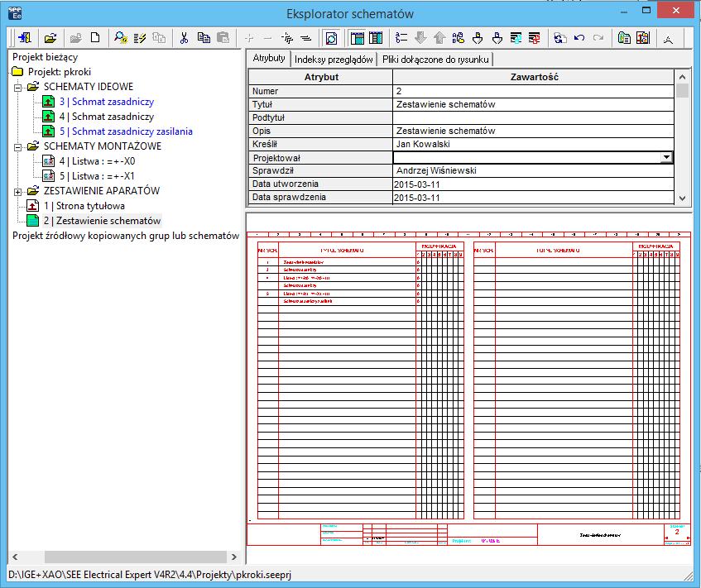The height and width of the screenshot is (588, 701).
Task: Select sheet 5 | Schmat zasadniczy zasilania
Action: click(x=126, y=131)
